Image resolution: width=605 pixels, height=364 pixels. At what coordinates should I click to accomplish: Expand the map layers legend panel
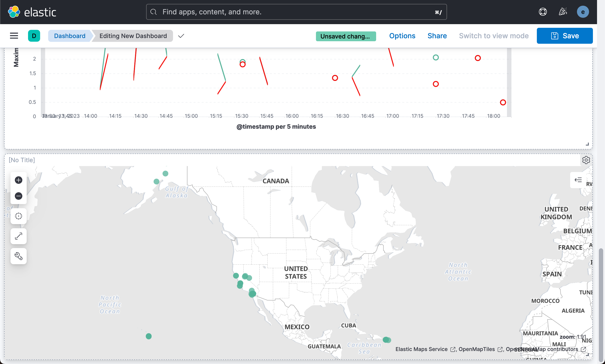[x=578, y=180]
